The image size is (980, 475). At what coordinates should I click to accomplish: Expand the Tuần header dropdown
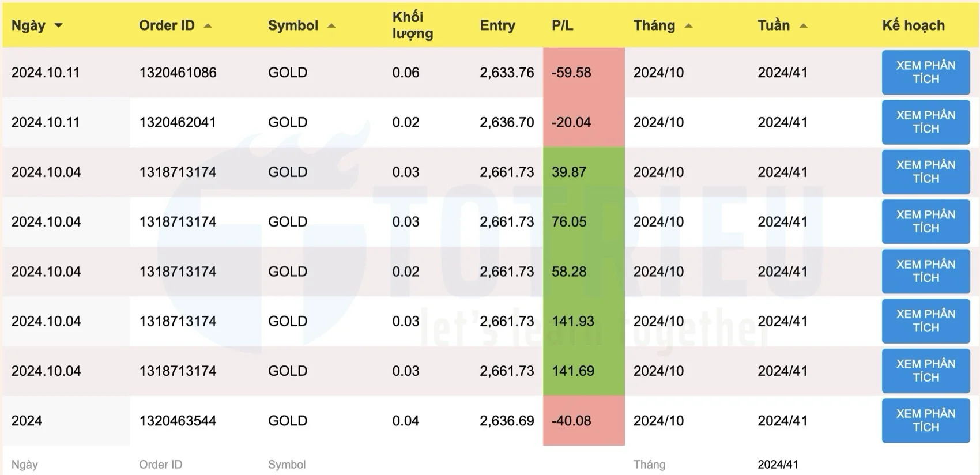(x=802, y=25)
